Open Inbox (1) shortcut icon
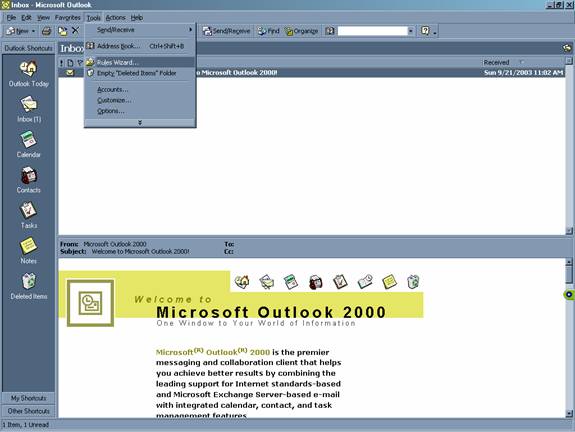The width and height of the screenshot is (575, 432). pos(29,105)
